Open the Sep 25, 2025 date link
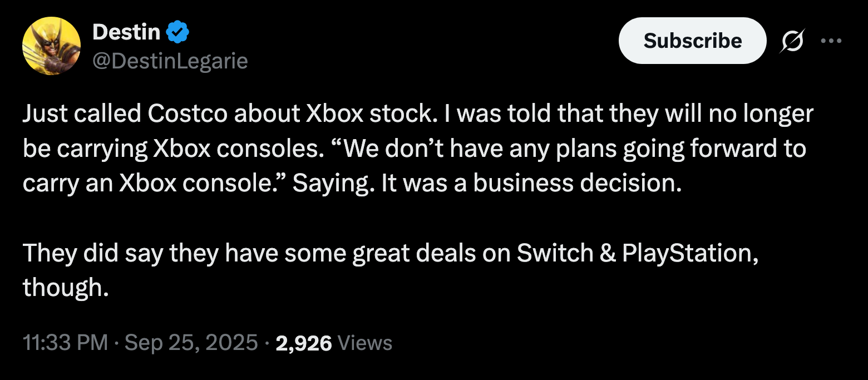 191,343
